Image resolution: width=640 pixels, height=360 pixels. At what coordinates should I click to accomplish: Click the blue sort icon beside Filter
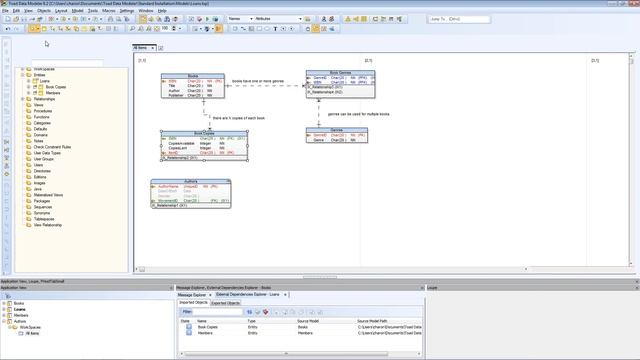(x=249, y=312)
